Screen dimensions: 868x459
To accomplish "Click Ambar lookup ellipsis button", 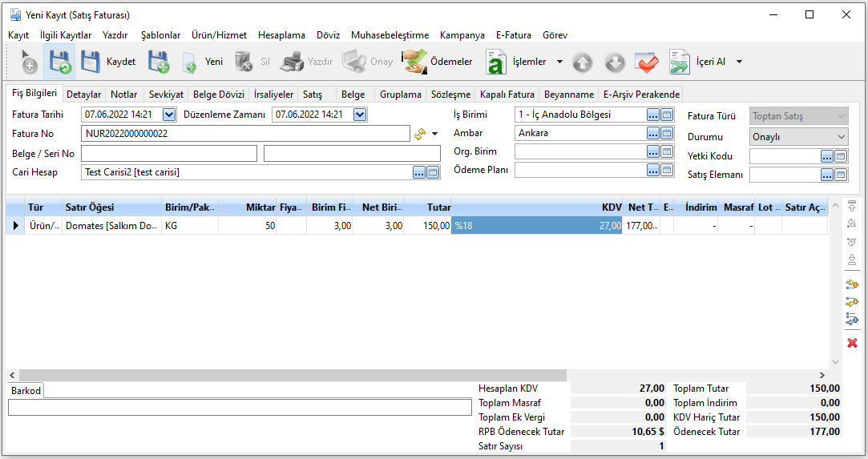I will coord(653,133).
